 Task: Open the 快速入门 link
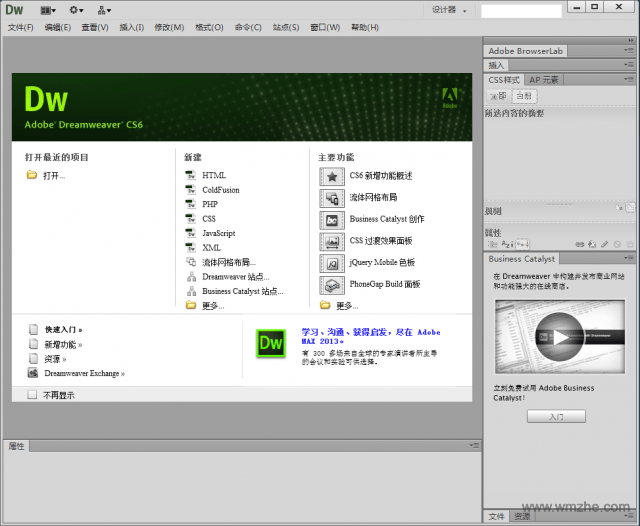(x=63, y=329)
